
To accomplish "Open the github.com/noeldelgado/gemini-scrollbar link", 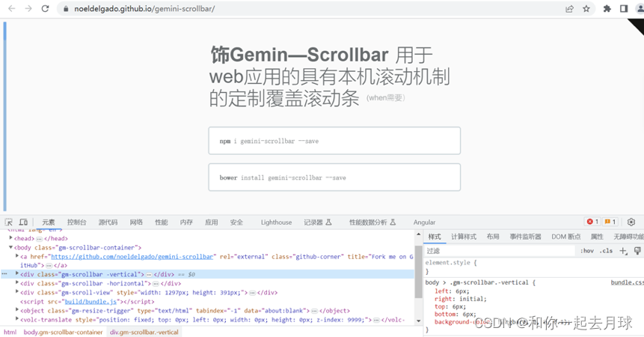I will tap(132, 257).
